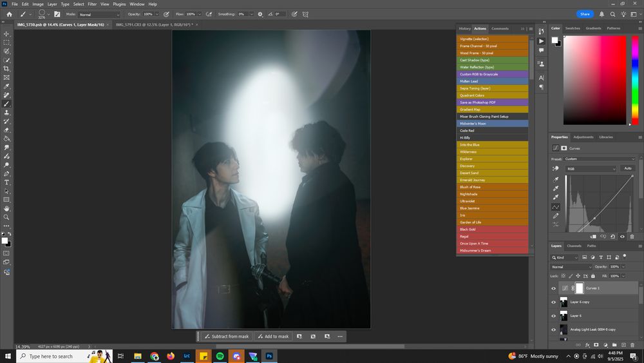The width and height of the screenshot is (644, 363).
Task: Select the Horizontal Type tool
Action: (7, 182)
